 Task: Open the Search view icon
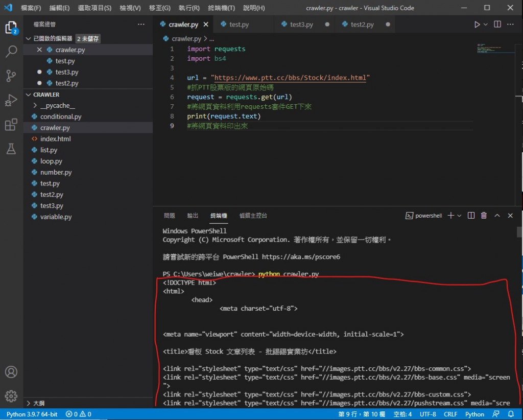pos(11,52)
